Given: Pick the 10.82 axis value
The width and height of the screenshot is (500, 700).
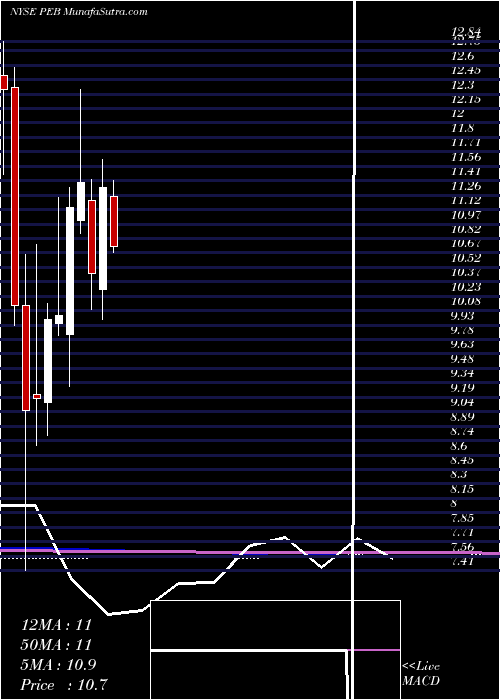Looking at the screenshot, I should coord(466,229).
